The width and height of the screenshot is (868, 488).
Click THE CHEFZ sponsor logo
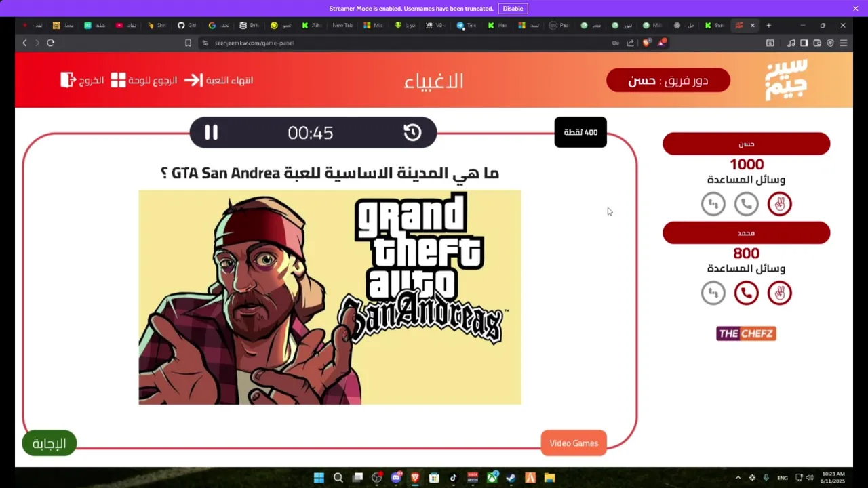click(746, 333)
